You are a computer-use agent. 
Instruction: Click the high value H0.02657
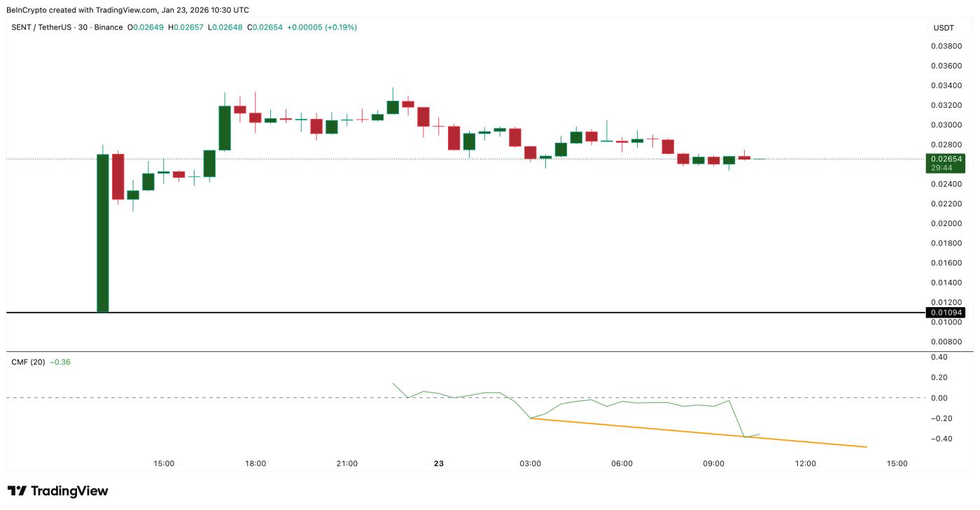click(x=187, y=27)
